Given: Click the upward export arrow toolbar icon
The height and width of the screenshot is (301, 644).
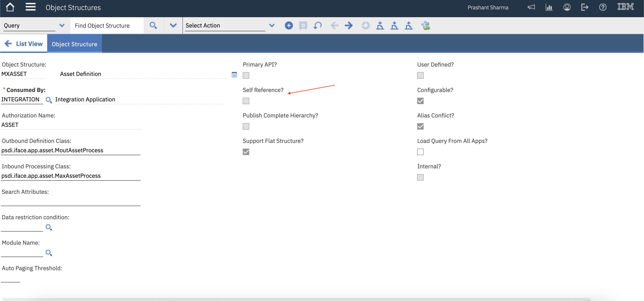Looking at the screenshot, I should 409,25.
